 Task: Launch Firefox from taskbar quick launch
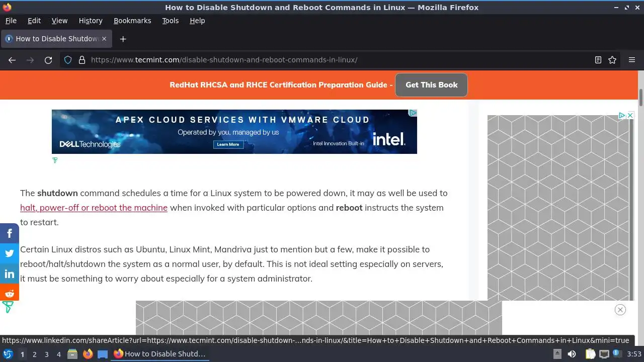click(x=88, y=354)
